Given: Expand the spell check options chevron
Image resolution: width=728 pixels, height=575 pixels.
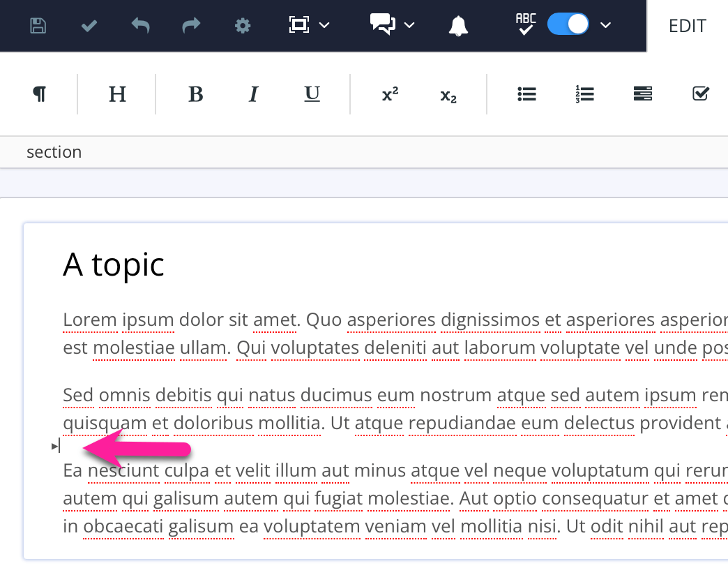Looking at the screenshot, I should 605,26.
